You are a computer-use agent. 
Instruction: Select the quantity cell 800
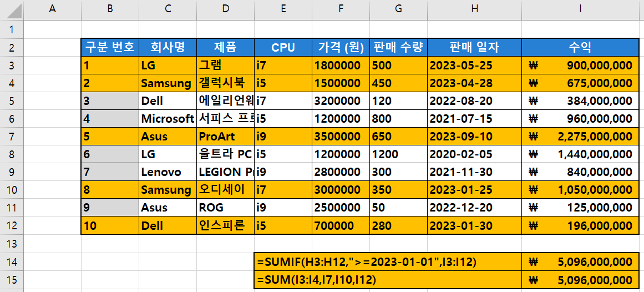click(x=398, y=118)
